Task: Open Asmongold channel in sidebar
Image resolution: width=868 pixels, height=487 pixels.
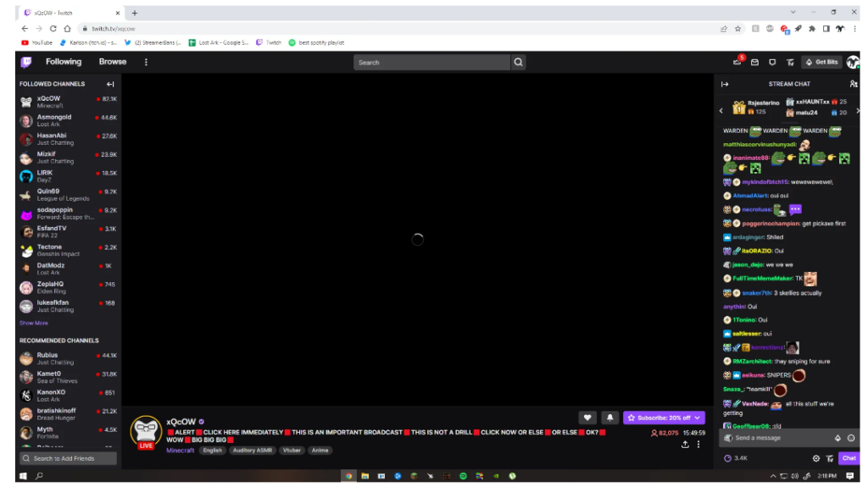Action: 68,120
